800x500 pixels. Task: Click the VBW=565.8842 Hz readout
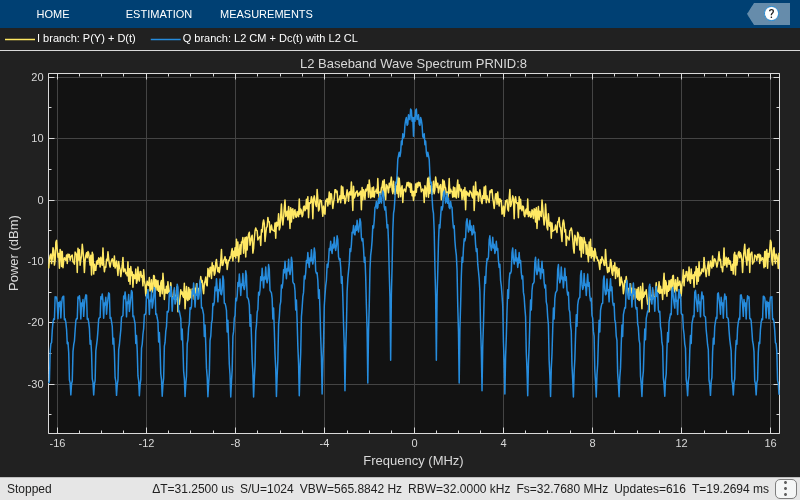(351, 489)
